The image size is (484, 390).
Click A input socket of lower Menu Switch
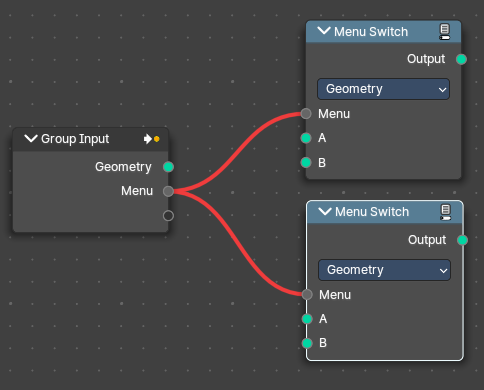click(x=307, y=319)
